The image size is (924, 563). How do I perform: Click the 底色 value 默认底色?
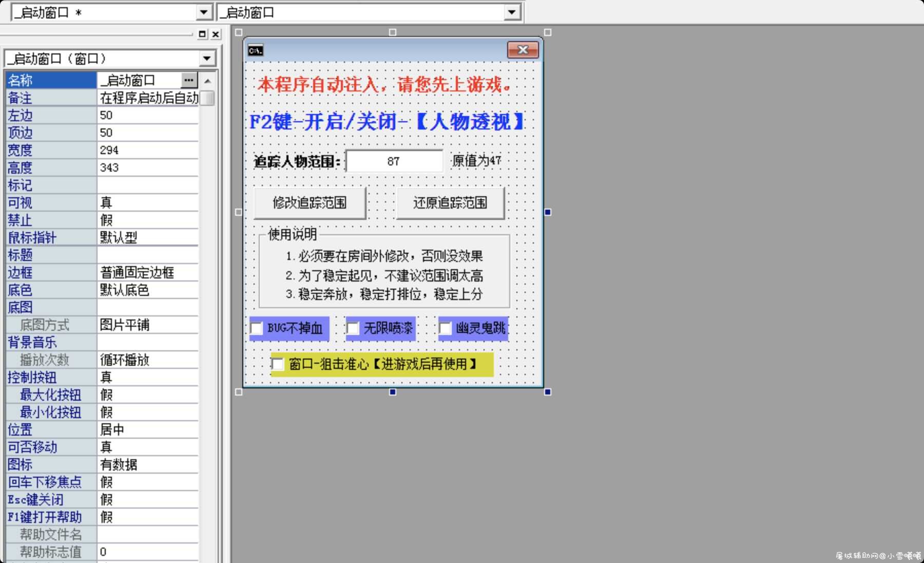pyautogui.click(x=148, y=290)
